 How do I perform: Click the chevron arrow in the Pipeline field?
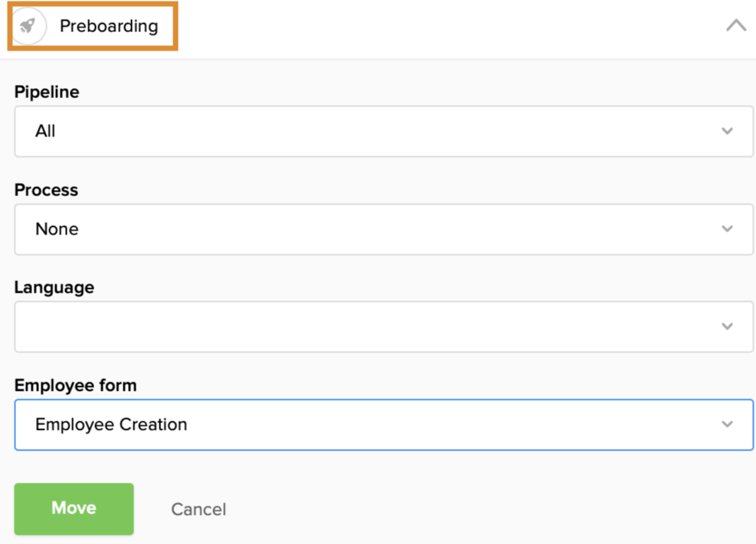(x=727, y=131)
